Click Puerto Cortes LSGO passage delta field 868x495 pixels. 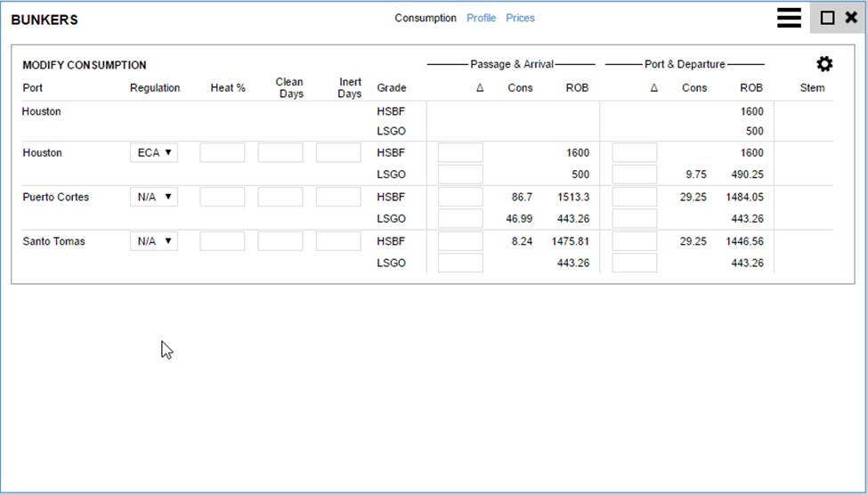[460, 218]
